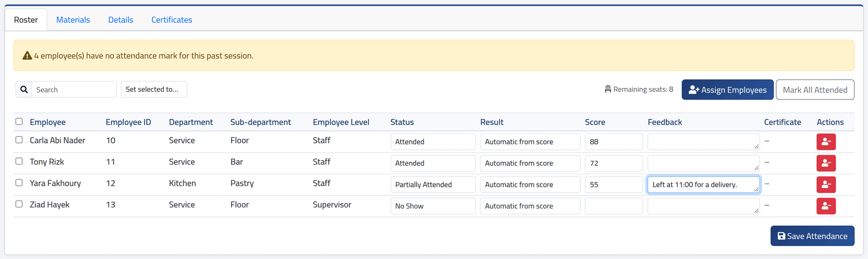Click the search magnifier icon

[24, 90]
